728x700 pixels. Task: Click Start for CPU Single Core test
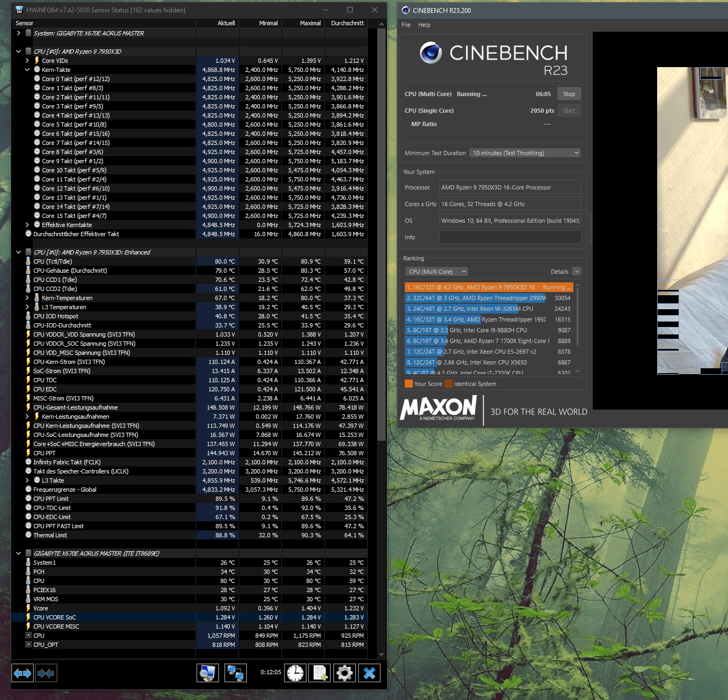point(569,111)
